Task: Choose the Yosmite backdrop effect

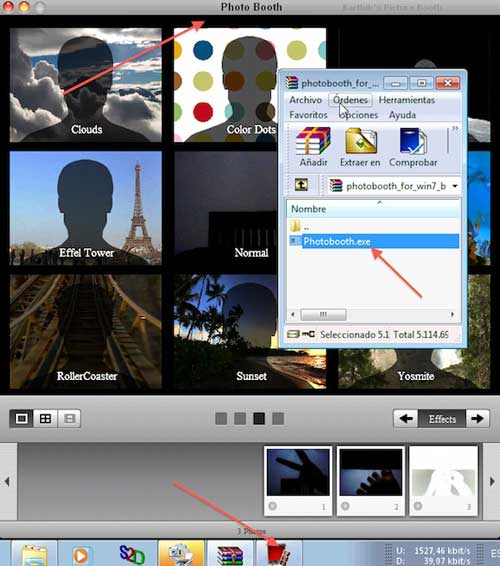Action: [414, 369]
